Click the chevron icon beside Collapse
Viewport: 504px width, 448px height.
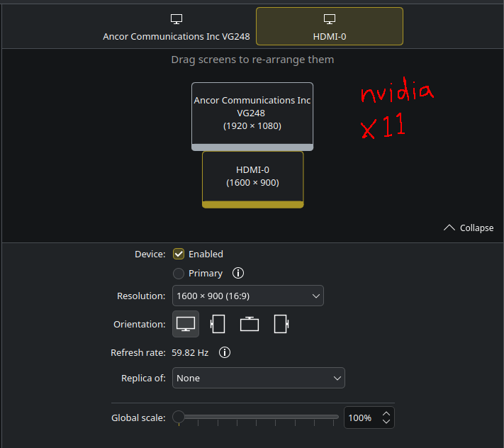click(449, 228)
